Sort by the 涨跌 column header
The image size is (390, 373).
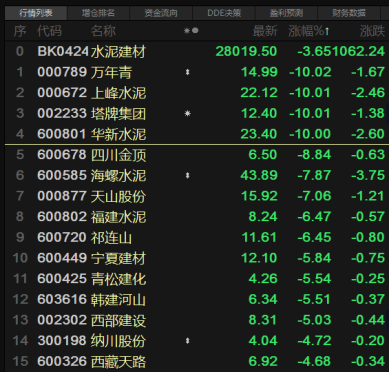click(372, 31)
